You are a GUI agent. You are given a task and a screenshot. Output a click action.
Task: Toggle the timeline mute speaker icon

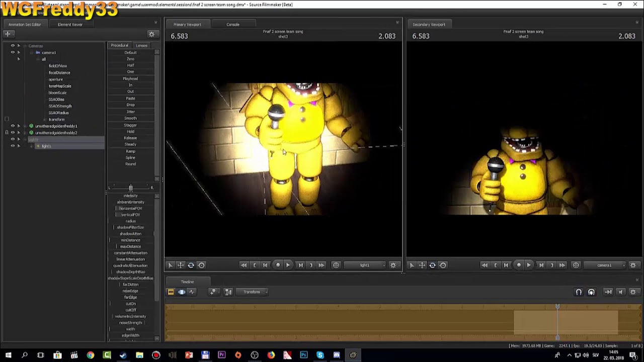(620, 292)
